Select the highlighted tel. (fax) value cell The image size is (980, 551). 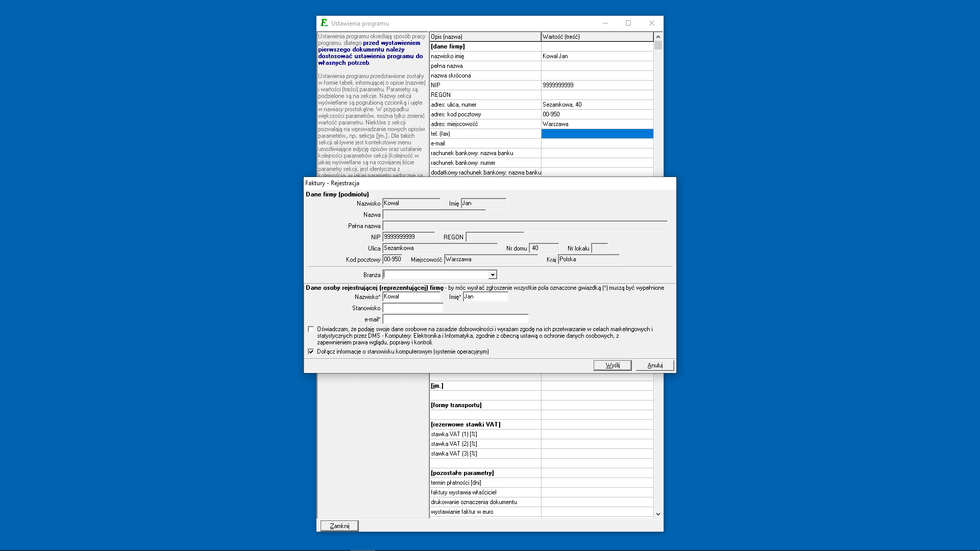[x=597, y=134]
